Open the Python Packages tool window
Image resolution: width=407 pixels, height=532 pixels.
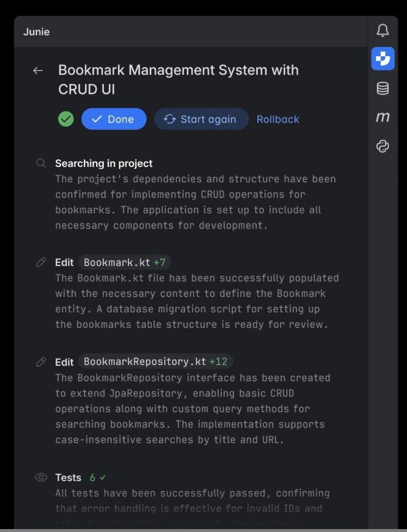[x=382, y=147]
